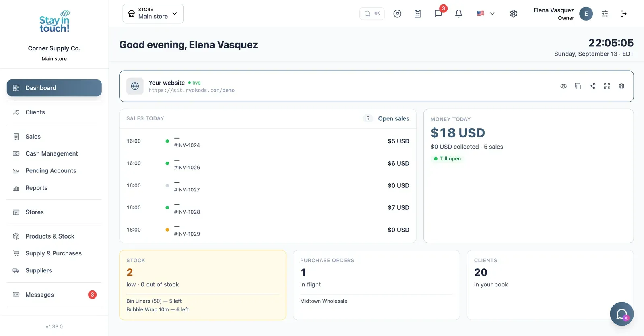Click the logout icon
644x336 pixels.
(623, 14)
